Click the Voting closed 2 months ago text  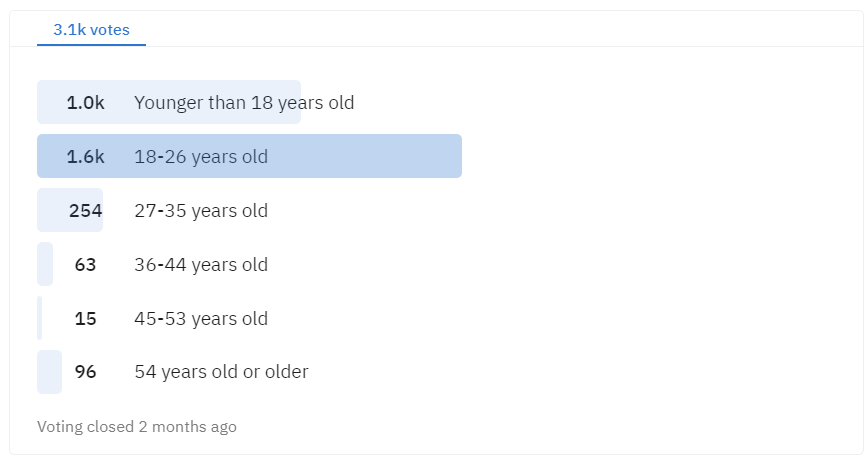[x=137, y=427]
